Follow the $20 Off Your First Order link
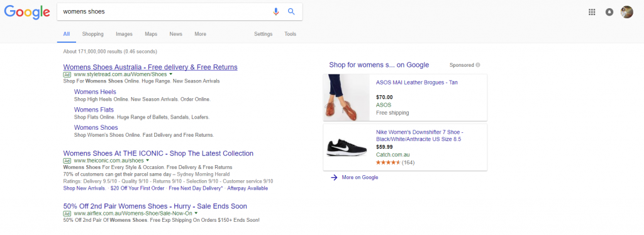Viewport: 644px width, 235px height. coord(138,188)
